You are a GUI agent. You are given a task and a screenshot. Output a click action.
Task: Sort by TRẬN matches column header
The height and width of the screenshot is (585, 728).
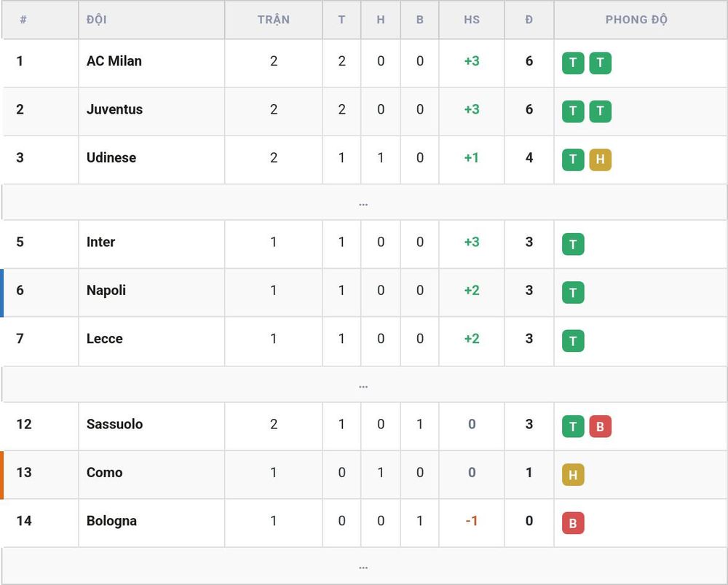pos(274,20)
